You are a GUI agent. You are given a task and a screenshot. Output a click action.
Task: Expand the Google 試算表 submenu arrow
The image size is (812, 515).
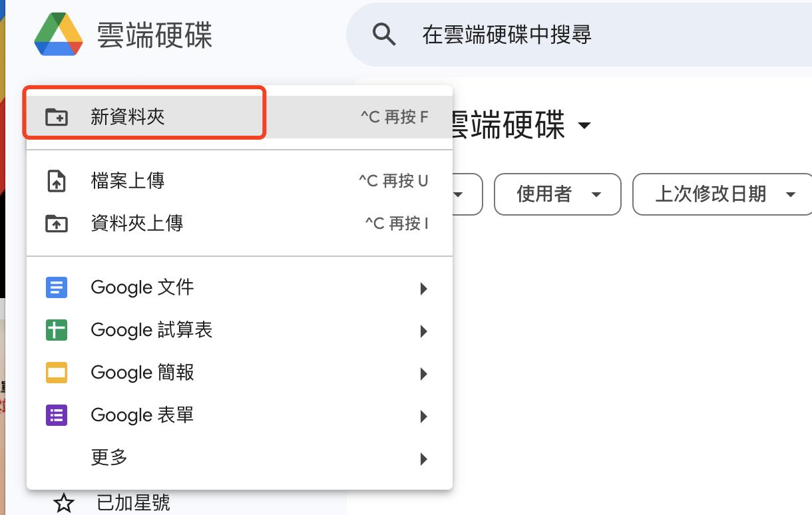423,331
